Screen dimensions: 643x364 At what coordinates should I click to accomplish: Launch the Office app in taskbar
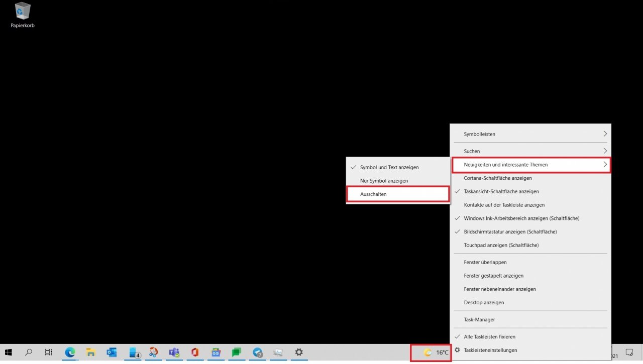click(195, 352)
